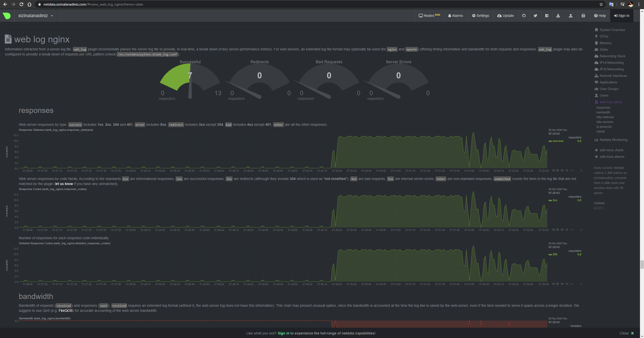The image size is (644, 338).
Task: Open the Twitter share icon
Action: pyautogui.click(x=535, y=16)
